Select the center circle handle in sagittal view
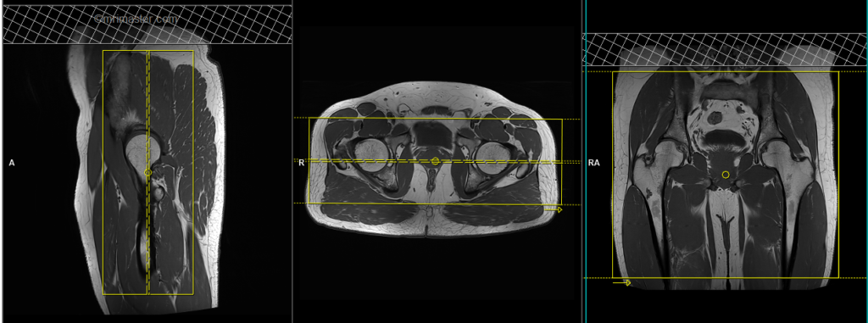This screenshot has width=868, height=323. [147, 172]
